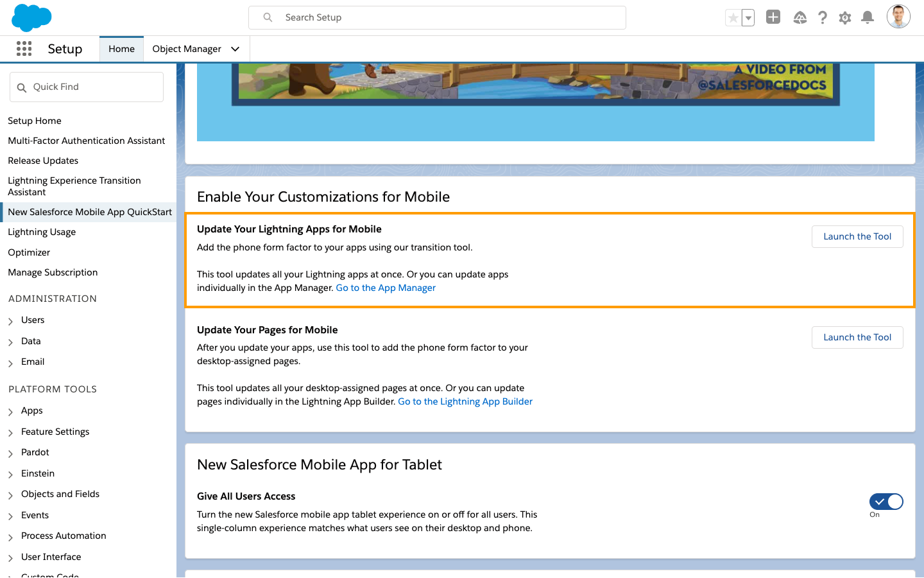Screen dimensions: 924x578
Task: Switch to the Object Manager tab
Action: point(187,48)
